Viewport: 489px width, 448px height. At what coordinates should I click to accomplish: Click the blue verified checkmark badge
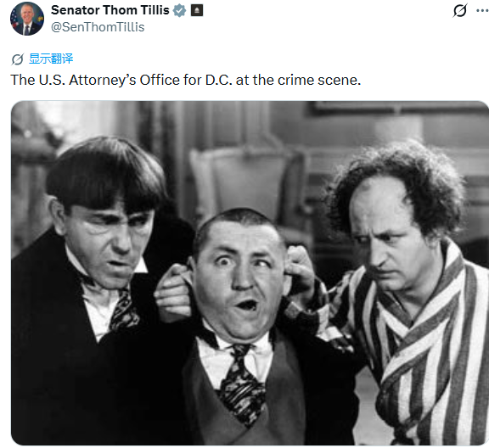(x=180, y=10)
